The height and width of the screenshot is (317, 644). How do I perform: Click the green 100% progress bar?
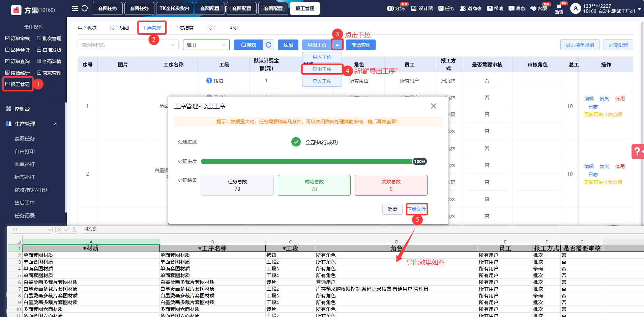(314, 161)
